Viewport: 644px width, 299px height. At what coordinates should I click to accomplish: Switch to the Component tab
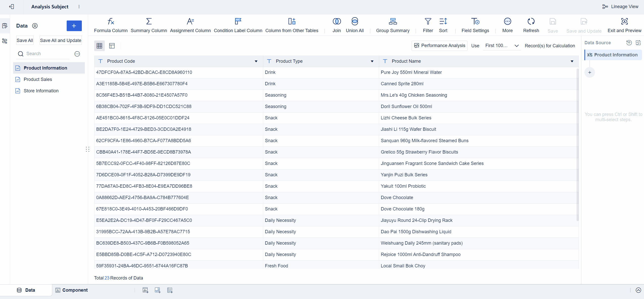pos(71,290)
